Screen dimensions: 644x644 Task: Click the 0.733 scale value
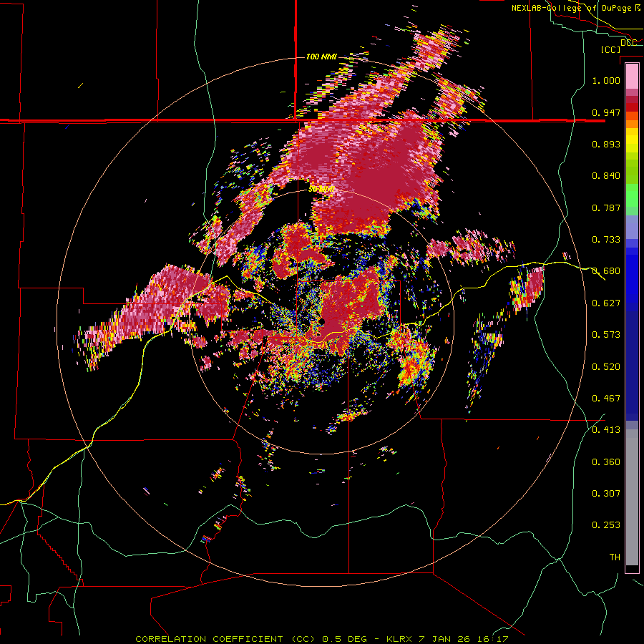tap(606, 240)
